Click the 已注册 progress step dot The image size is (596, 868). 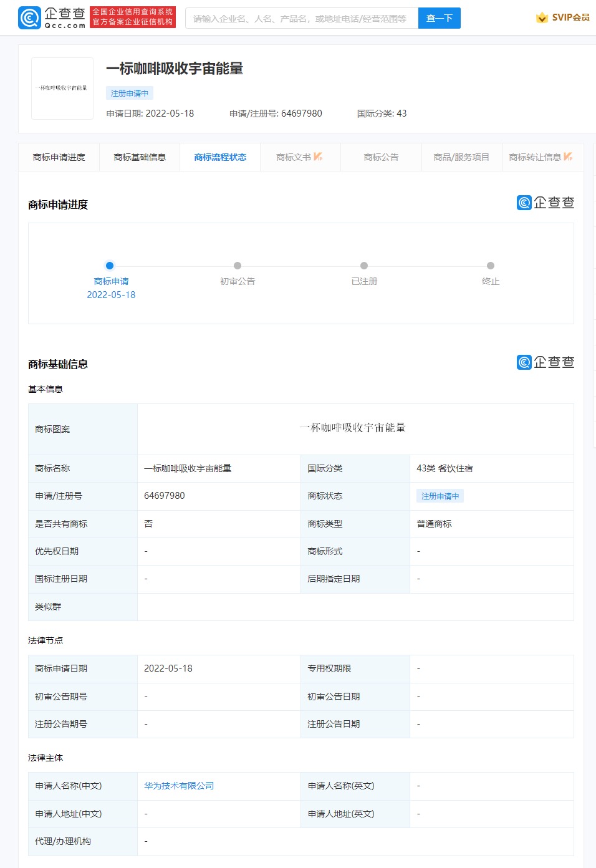click(364, 266)
